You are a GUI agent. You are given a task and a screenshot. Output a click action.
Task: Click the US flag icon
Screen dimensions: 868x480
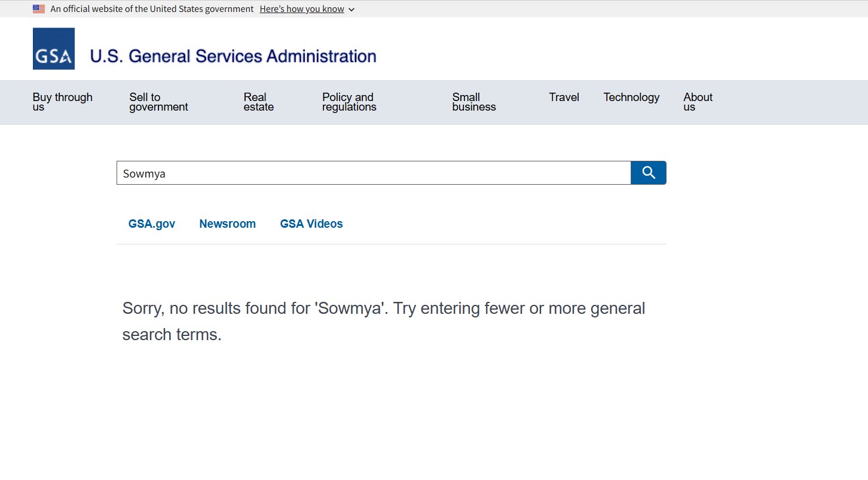[x=39, y=9]
